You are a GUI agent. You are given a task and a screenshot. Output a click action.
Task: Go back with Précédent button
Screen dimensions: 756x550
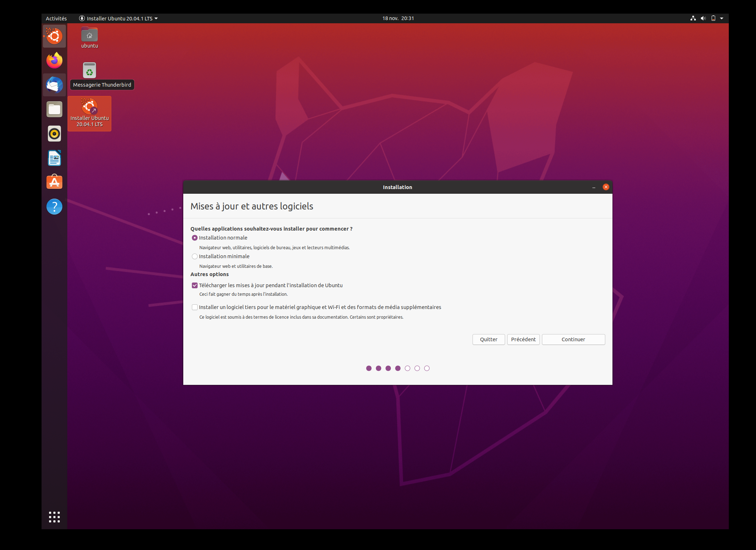[523, 339]
